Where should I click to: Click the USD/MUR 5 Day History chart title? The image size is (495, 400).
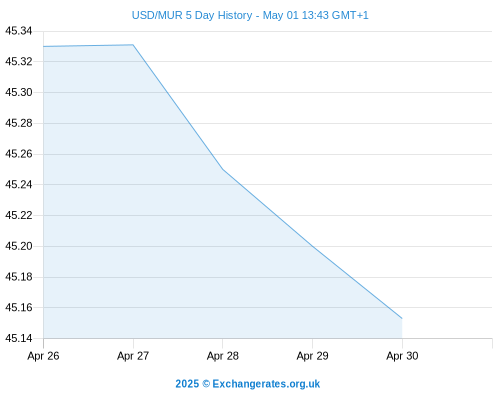click(250, 15)
